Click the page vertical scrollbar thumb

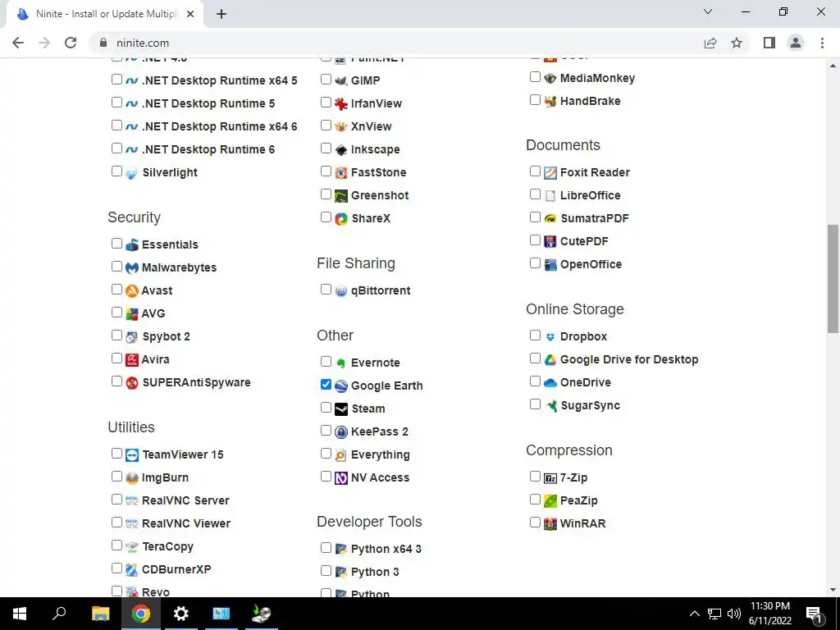click(833, 279)
